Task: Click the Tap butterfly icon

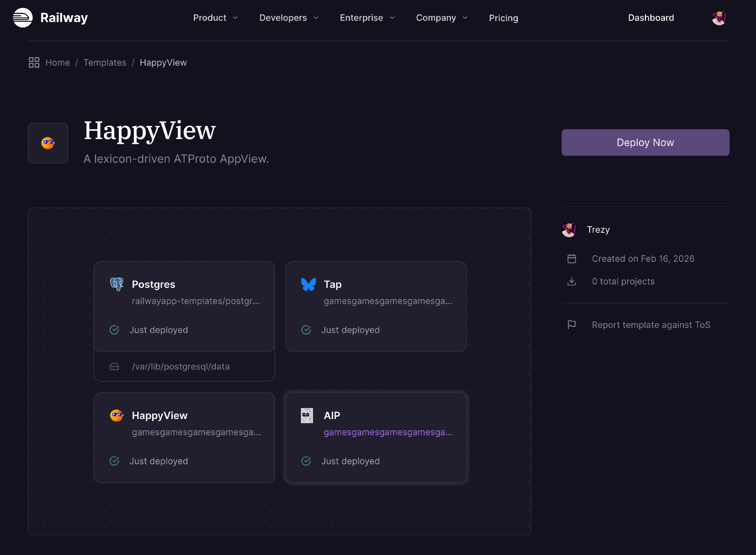Action: pos(308,284)
